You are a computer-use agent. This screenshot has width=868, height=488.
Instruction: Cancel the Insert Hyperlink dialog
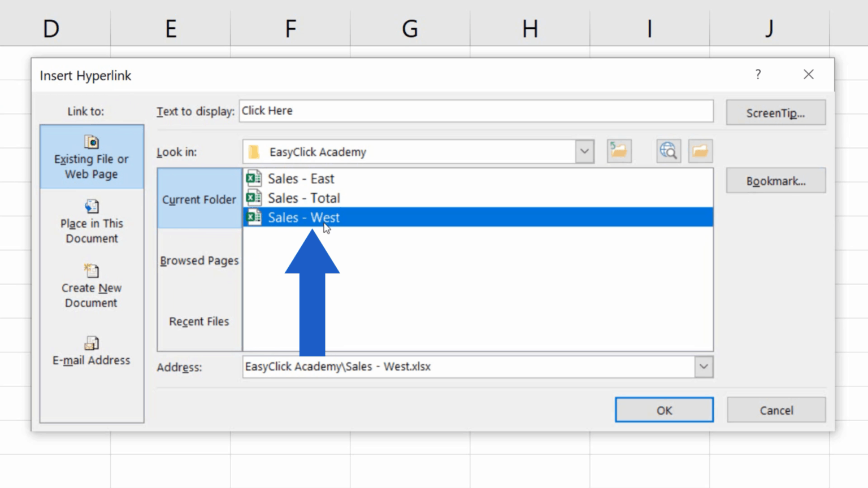point(776,410)
